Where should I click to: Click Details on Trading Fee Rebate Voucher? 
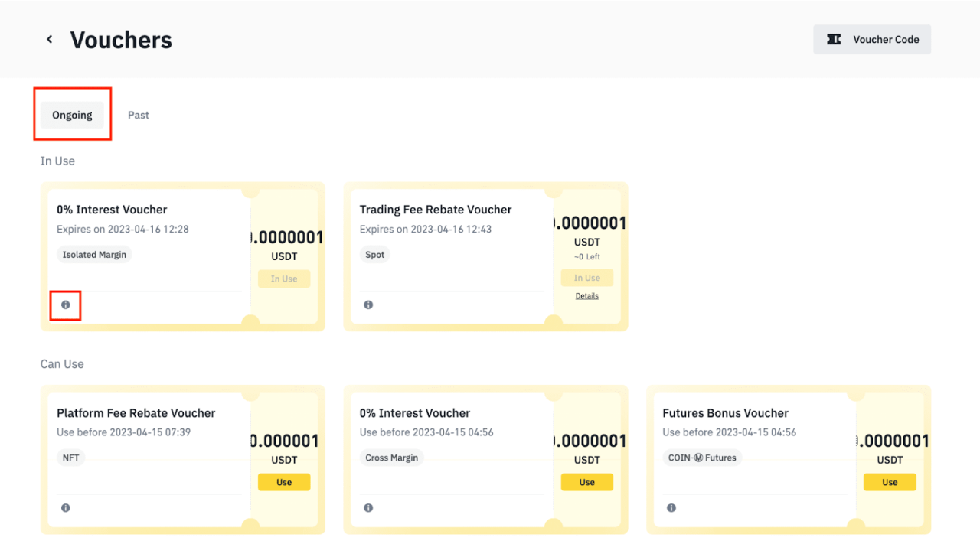(586, 296)
